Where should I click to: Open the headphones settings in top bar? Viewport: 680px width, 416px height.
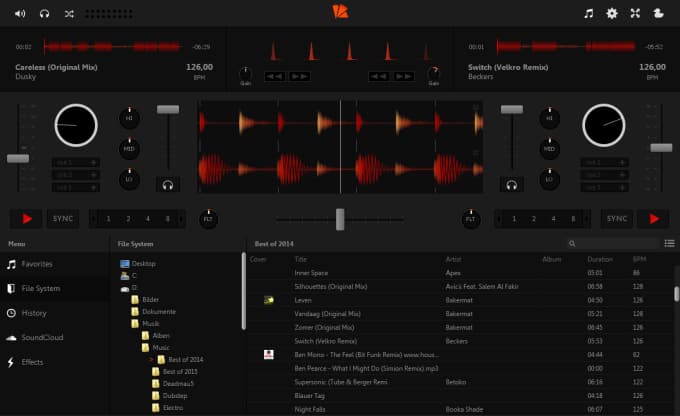pyautogui.click(x=43, y=14)
